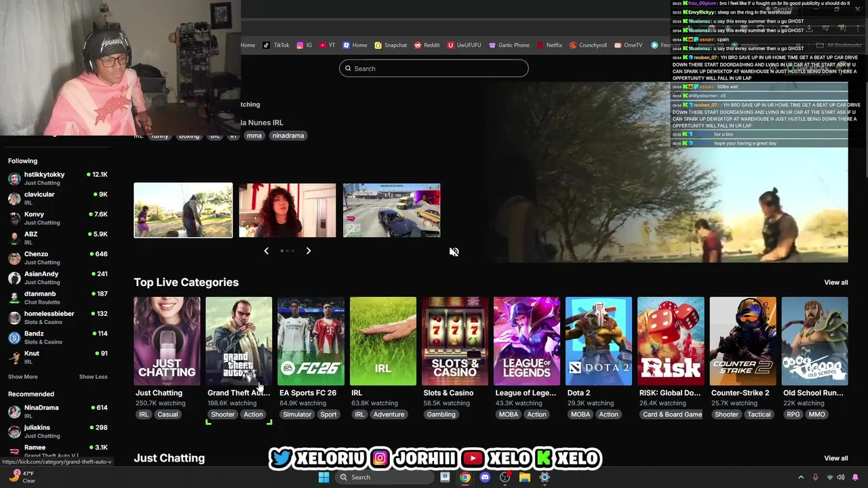The height and width of the screenshot is (488, 868).
Task: Go to previous featured stream
Action: [x=266, y=251]
